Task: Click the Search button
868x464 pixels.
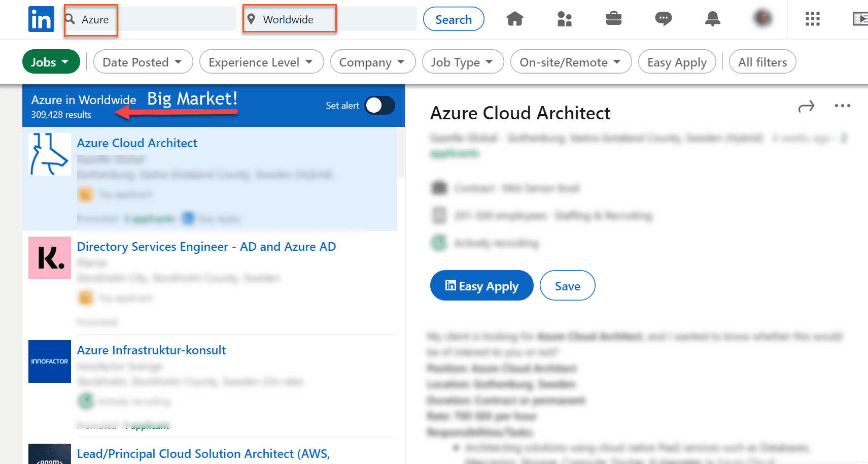Action: [454, 19]
